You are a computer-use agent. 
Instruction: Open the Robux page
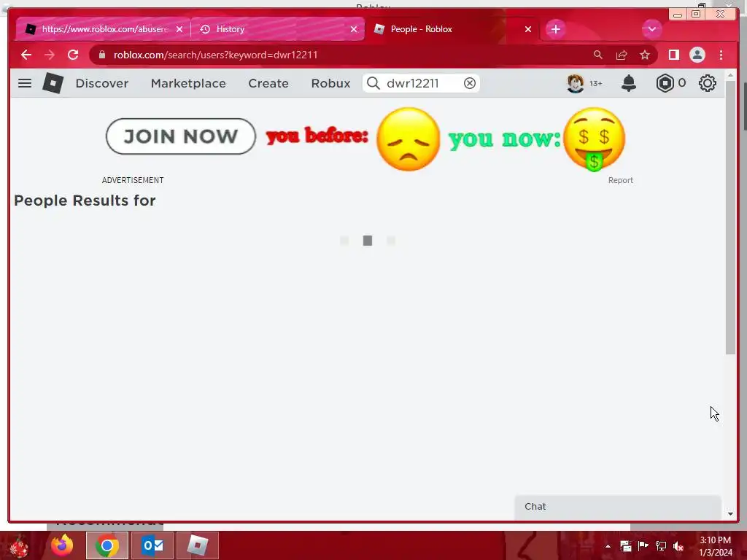[330, 83]
